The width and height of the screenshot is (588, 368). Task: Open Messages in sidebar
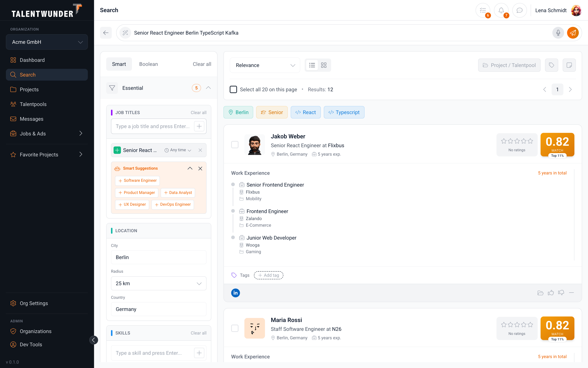[x=47, y=119]
